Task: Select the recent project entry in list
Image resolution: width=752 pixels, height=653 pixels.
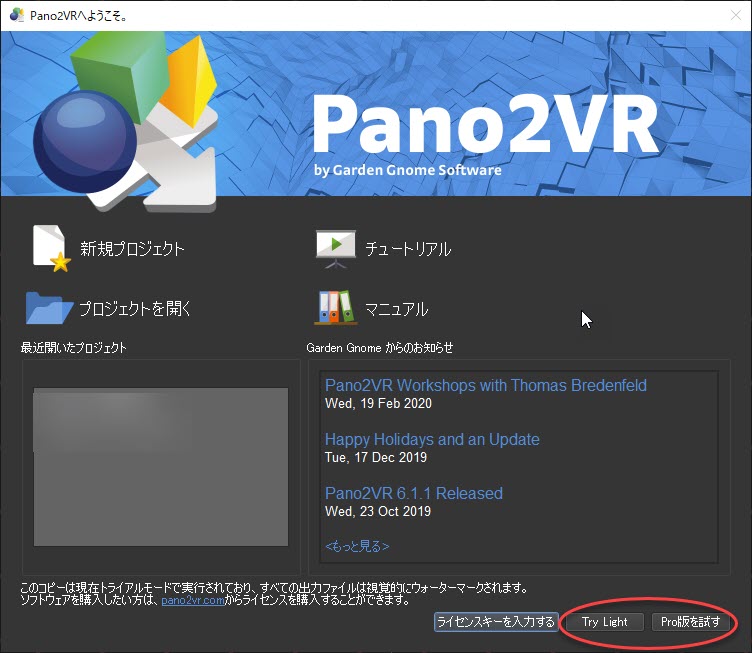Action: pyautogui.click(x=161, y=466)
